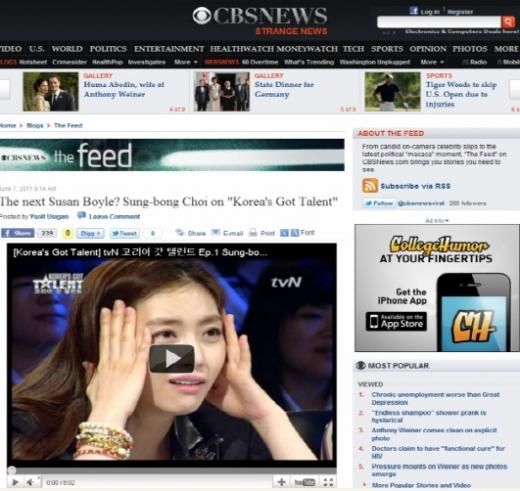Play the video using center play button

(x=172, y=358)
